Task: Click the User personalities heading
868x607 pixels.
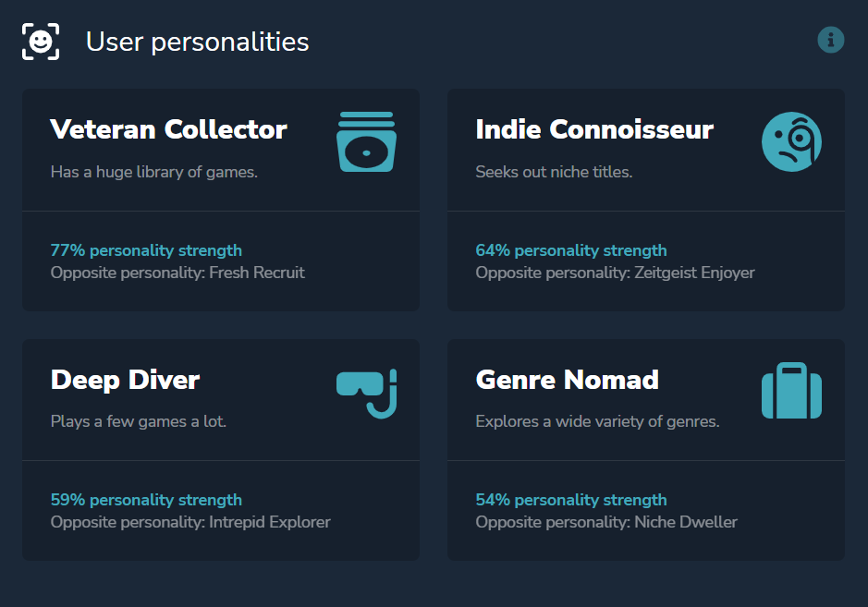Action: (x=197, y=42)
